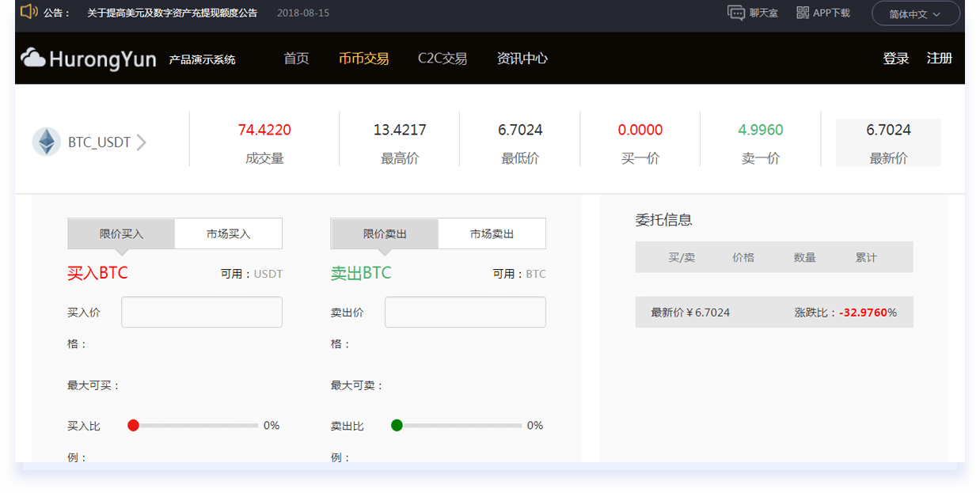Viewport: 980px width, 493px height.
Task: Click the HurongYun cloud logo
Action: [x=33, y=58]
